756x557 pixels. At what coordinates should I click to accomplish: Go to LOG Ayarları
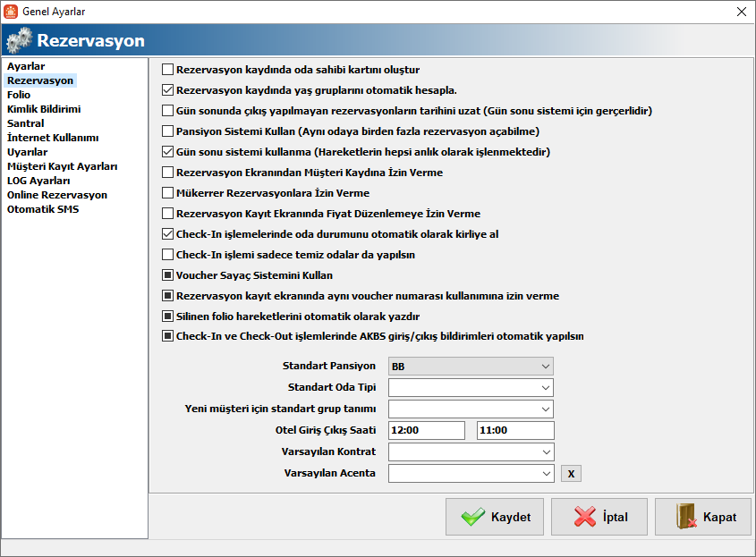pyautogui.click(x=38, y=181)
